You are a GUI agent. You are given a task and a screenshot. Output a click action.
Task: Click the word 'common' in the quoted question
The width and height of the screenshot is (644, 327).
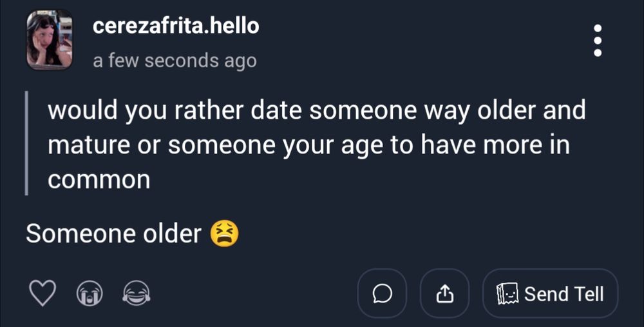pyautogui.click(x=99, y=179)
